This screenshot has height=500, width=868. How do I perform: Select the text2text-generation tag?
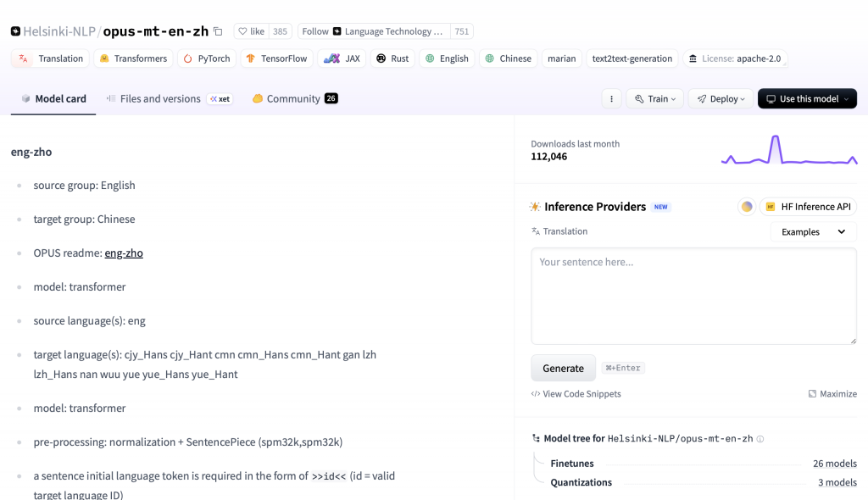tap(632, 58)
